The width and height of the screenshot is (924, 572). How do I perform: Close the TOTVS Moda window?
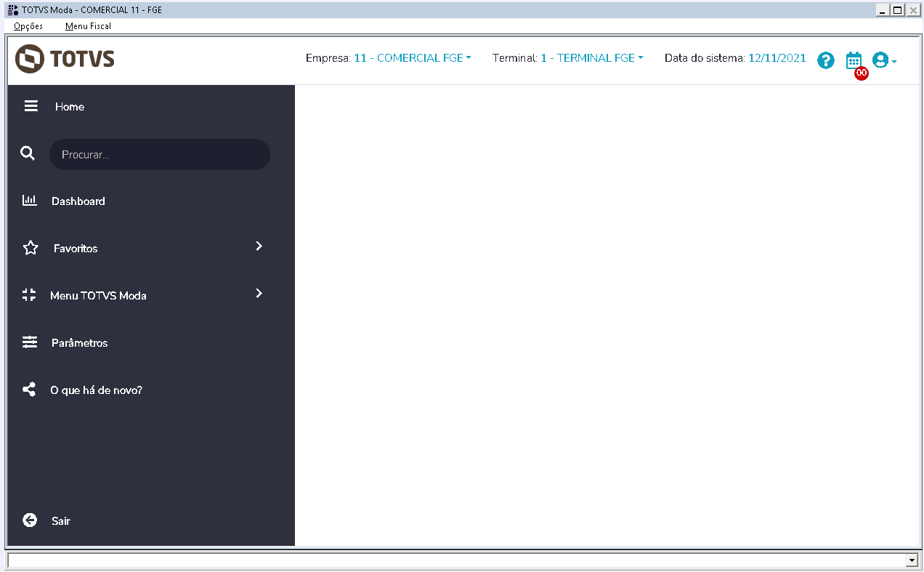[913, 10]
